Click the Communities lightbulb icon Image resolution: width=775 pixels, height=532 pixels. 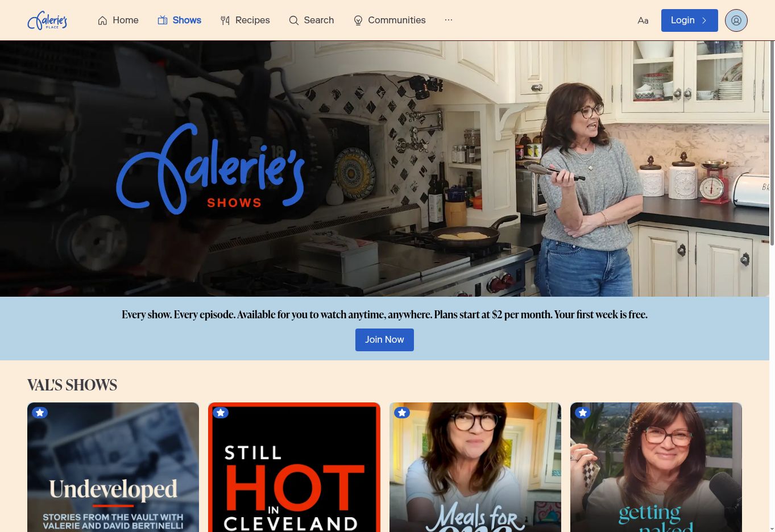click(x=358, y=20)
